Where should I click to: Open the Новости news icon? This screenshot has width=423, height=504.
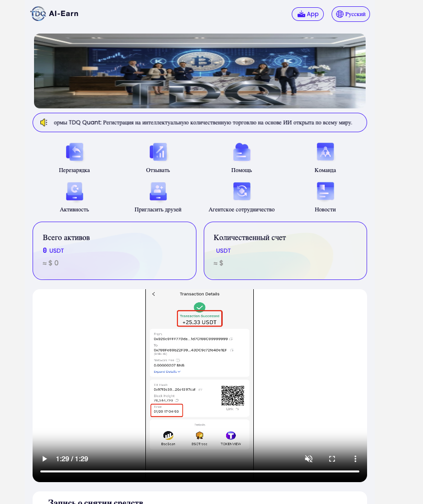(x=325, y=191)
